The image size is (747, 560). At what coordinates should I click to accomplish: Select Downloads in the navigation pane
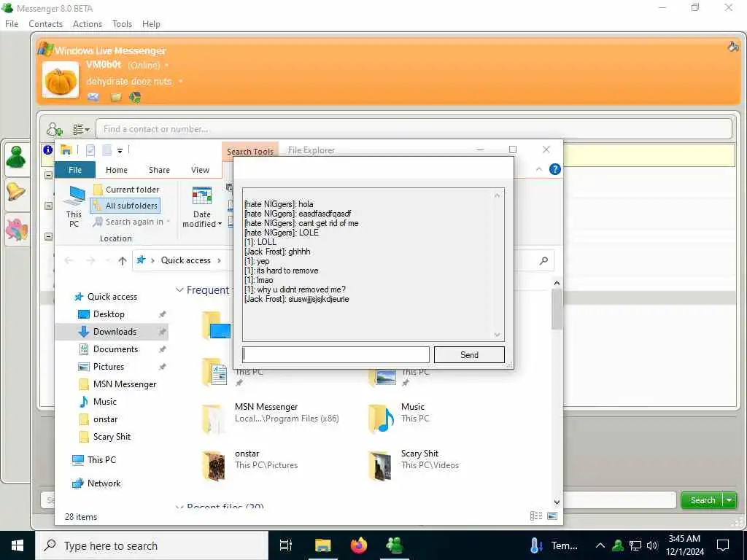[x=115, y=332]
